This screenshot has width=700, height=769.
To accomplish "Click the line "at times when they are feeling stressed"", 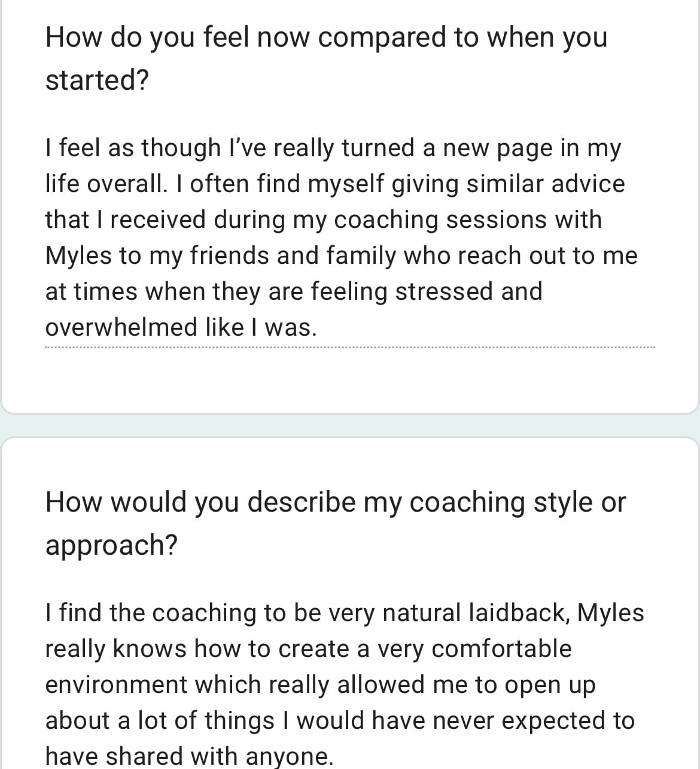I will coord(293,291).
